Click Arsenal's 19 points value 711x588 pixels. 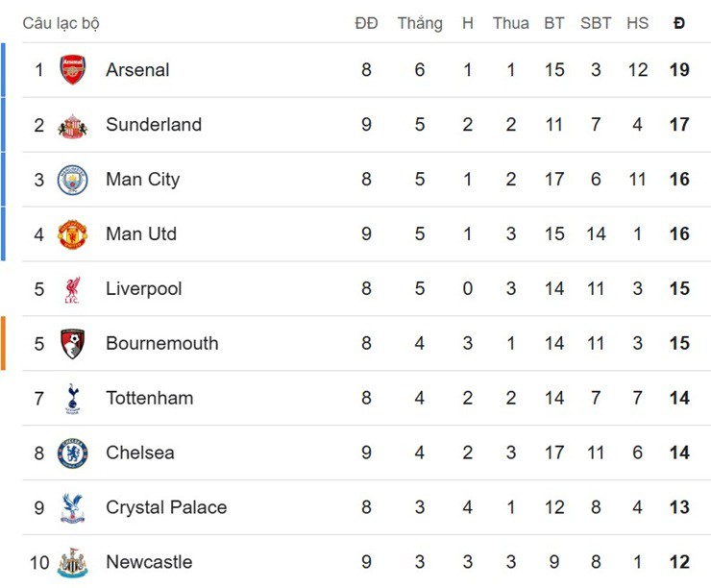click(x=679, y=70)
